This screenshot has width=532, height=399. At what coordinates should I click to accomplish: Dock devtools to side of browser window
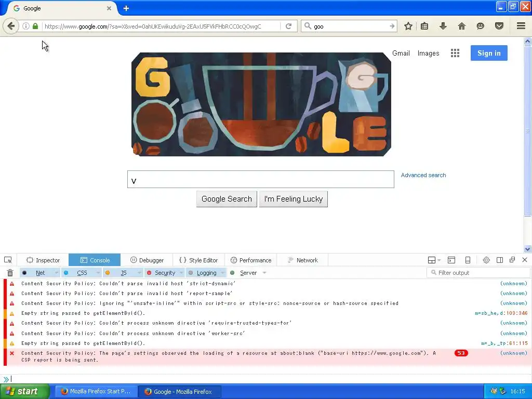(499, 260)
